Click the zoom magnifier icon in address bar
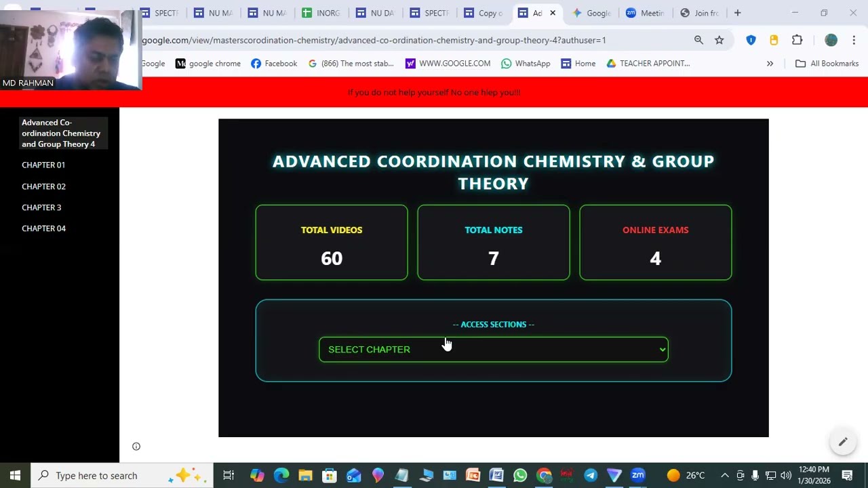This screenshot has height=488, width=868. (x=698, y=40)
